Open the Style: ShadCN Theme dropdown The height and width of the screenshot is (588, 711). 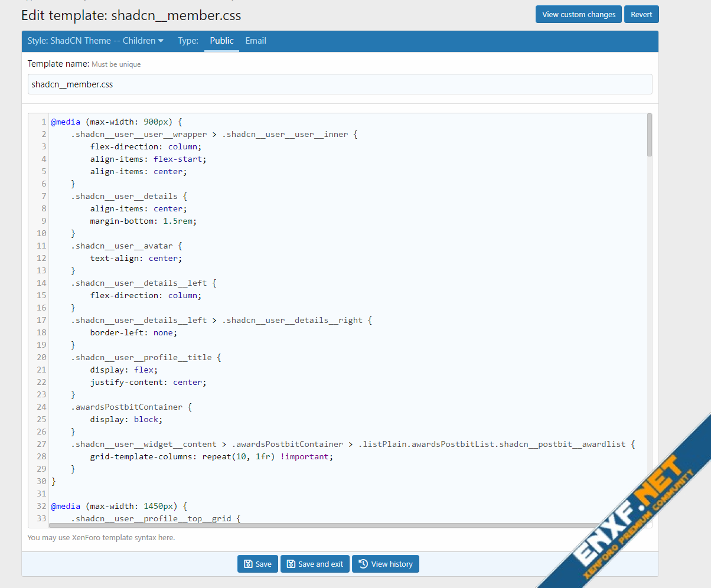(96, 41)
